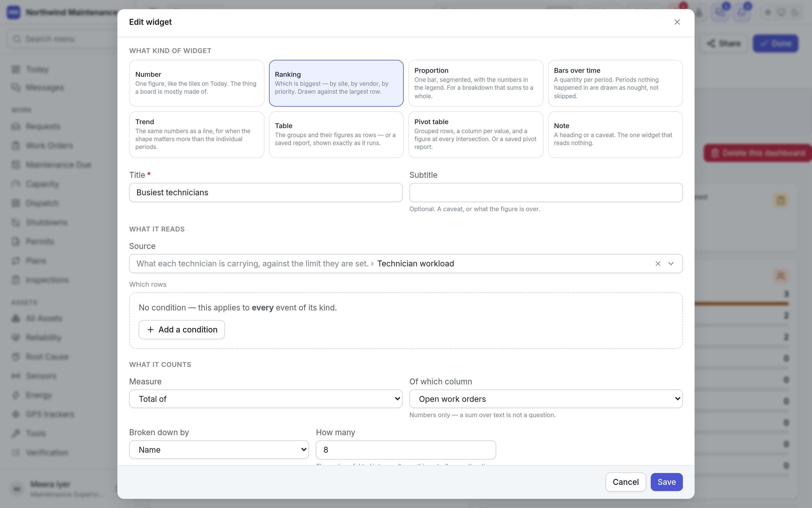The image size is (812, 508).
Task: Select the Trend widget type
Action: pos(197,134)
